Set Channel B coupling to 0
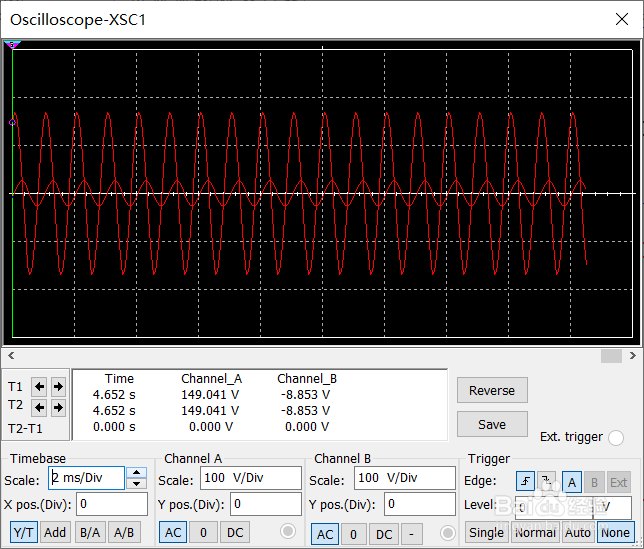 click(x=353, y=534)
